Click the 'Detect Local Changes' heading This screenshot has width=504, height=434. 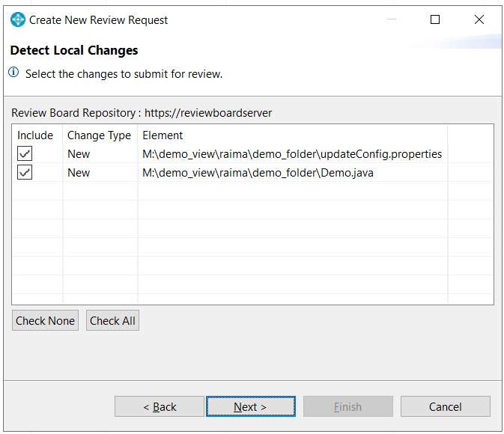click(74, 50)
